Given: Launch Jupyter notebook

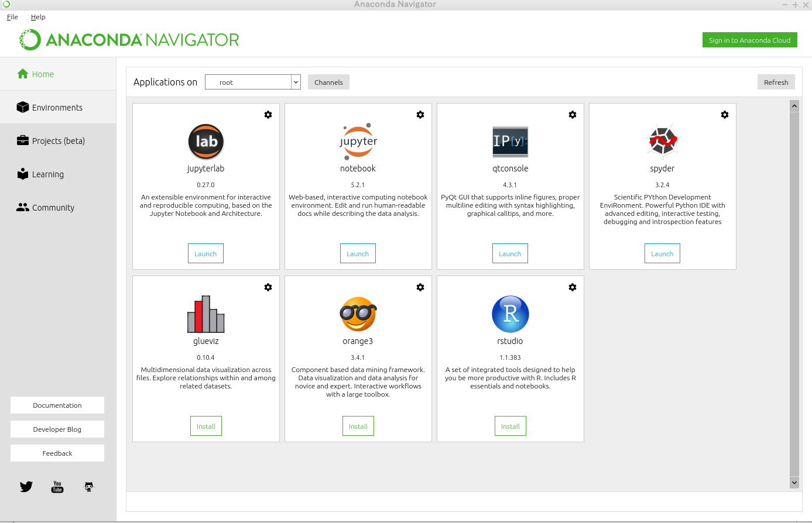Looking at the screenshot, I should point(358,253).
